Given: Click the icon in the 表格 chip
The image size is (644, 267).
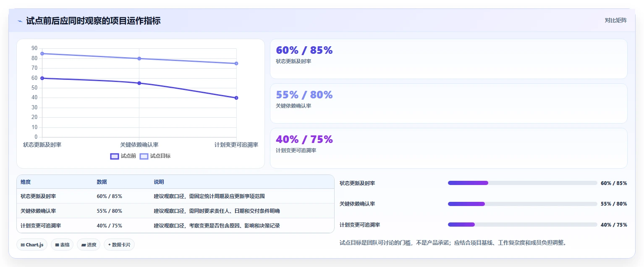Looking at the screenshot, I should point(57,245).
